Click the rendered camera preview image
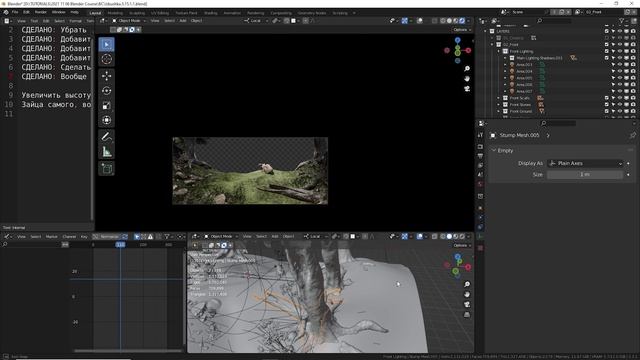 [x=250, y=171]
